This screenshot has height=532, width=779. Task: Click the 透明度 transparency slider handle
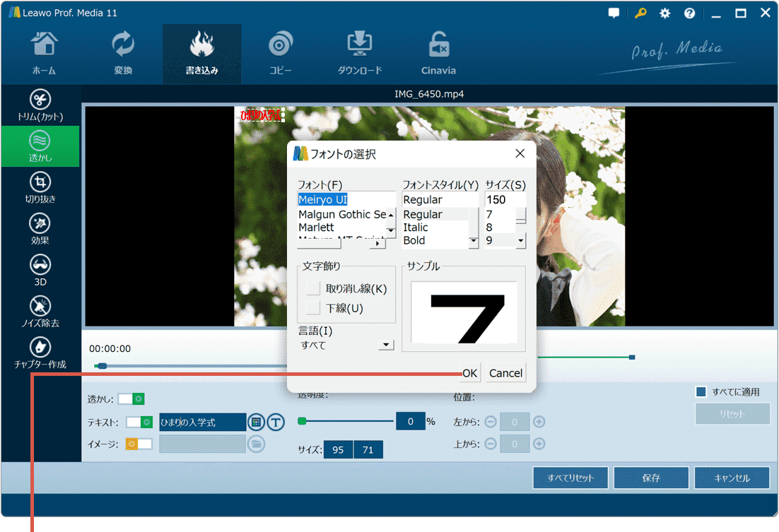(303, 421)
